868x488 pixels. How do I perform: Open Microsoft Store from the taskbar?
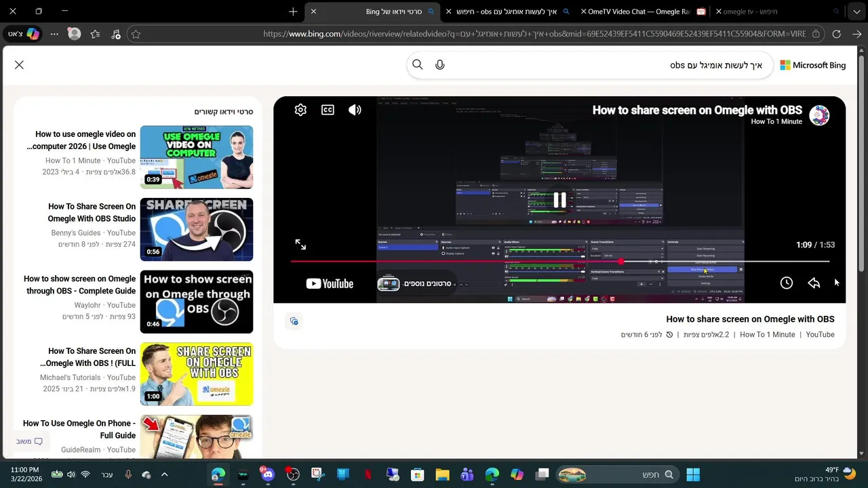[x=417, y=474]
